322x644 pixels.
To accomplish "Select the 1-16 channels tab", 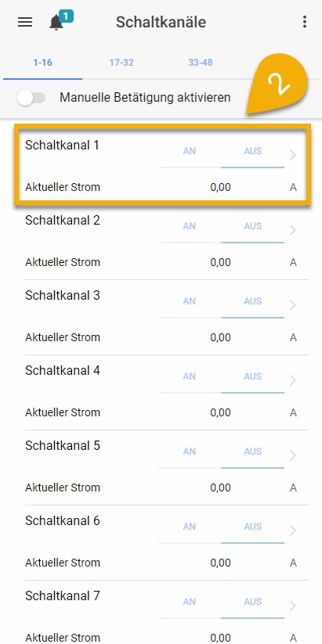I will [42, 63].
